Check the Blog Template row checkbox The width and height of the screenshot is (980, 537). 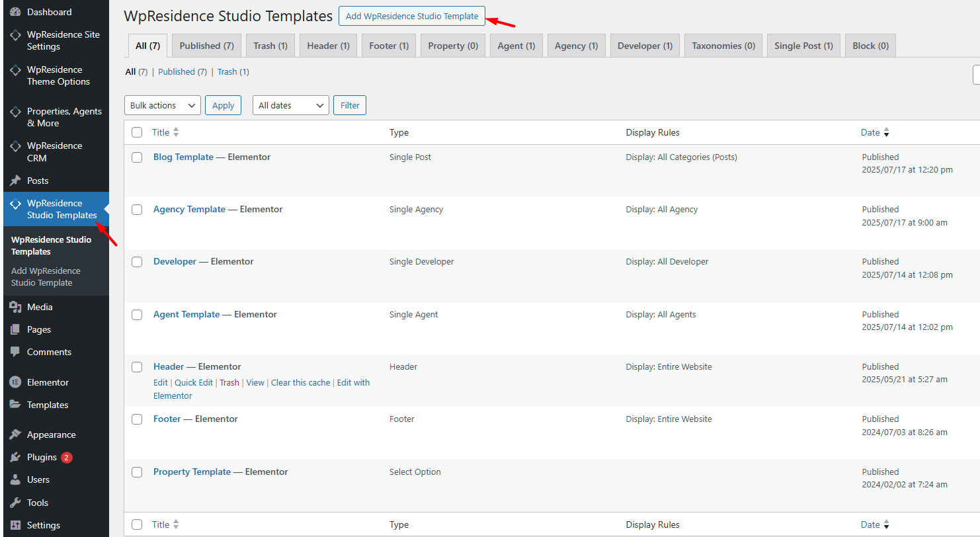(137, 157)
